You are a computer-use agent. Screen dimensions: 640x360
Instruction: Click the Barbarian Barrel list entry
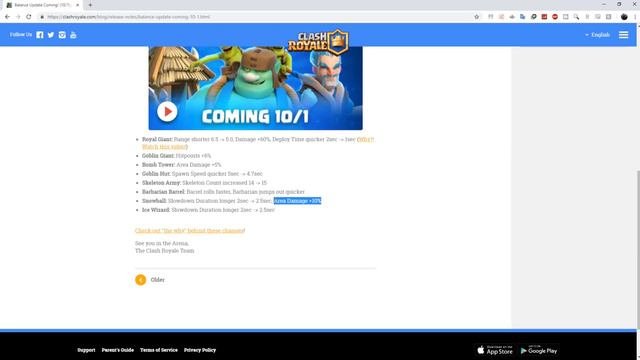223,192
